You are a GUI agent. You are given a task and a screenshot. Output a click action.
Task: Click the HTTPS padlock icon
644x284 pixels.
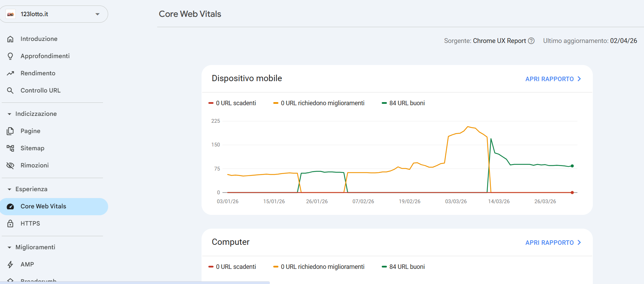click(10, 223)
